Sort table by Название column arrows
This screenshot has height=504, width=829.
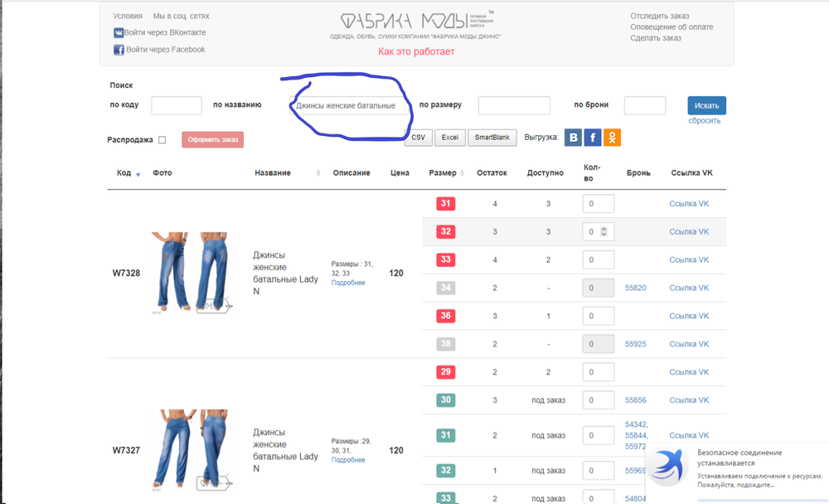coord(318,173)
